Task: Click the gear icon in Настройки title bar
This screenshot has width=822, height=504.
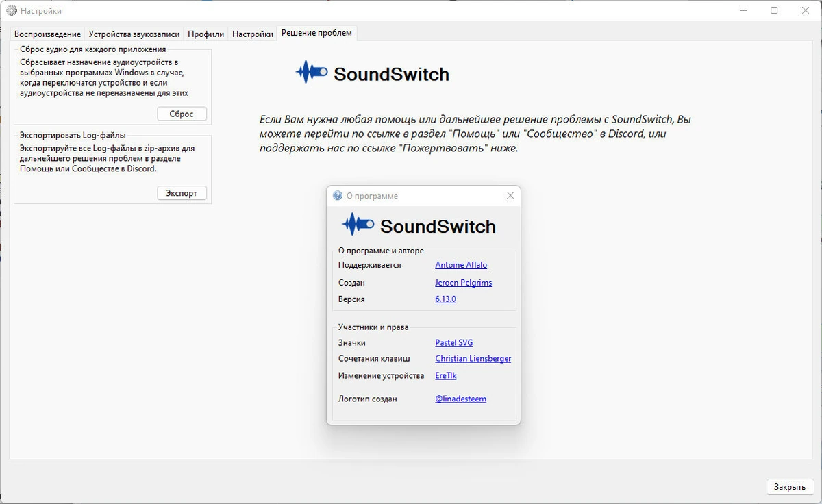Action: (x=11, y=10)
